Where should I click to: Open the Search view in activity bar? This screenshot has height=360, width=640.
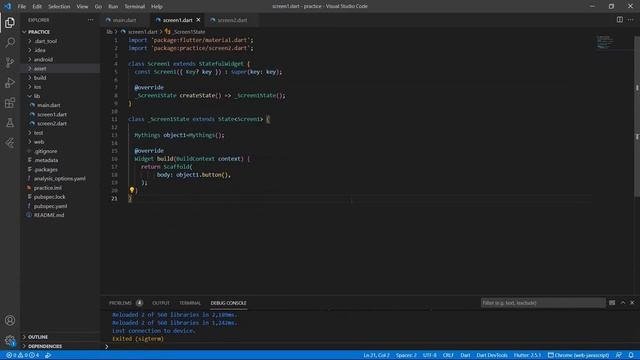[x=10, y=42]
